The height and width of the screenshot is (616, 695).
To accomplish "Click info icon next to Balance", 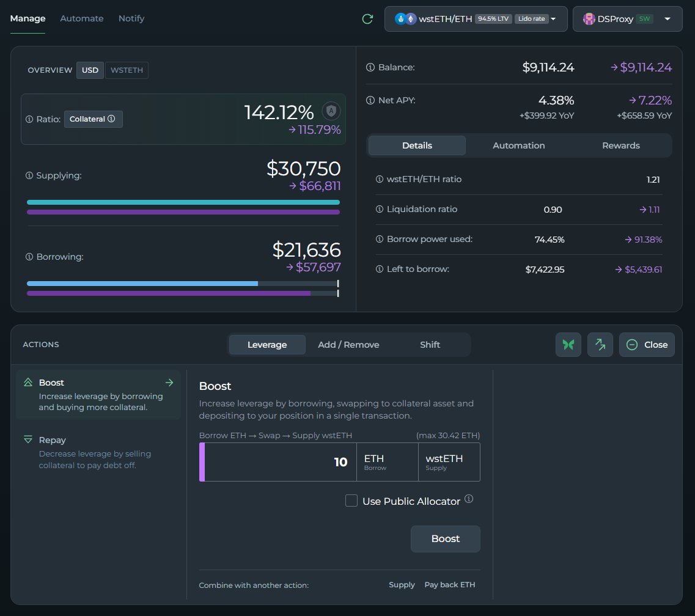I will [x=370, y=67].
